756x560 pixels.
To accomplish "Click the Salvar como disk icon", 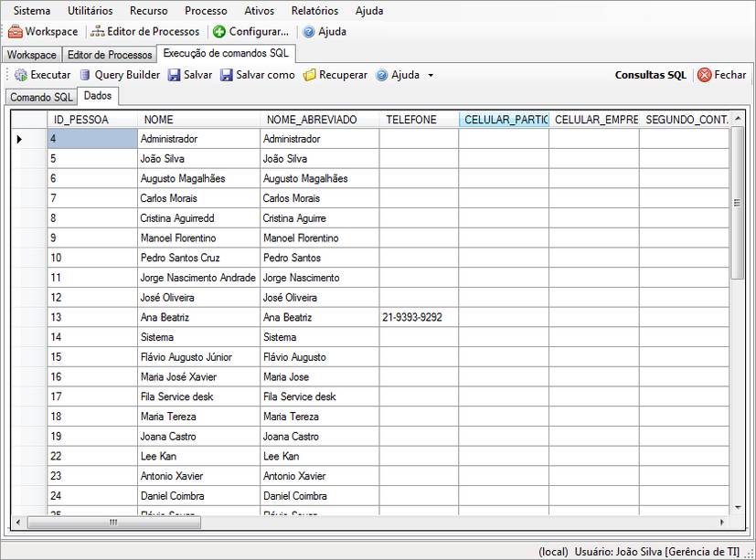I will pos(226,75).
